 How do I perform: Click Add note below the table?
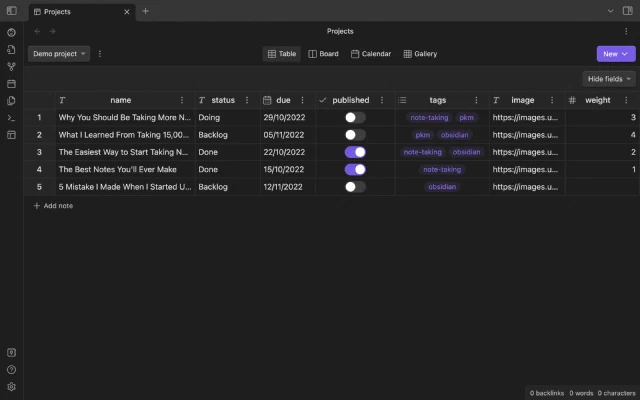[53, 206]
